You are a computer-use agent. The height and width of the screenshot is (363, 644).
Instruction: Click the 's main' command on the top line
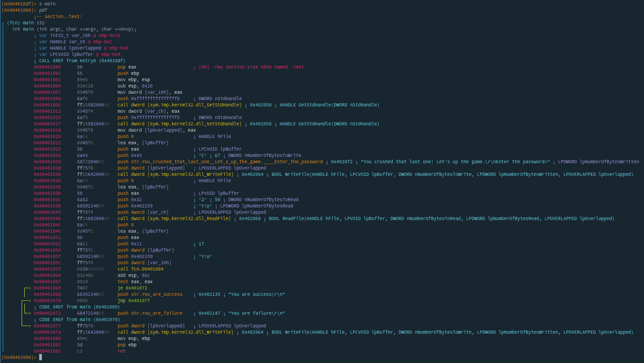47,4
